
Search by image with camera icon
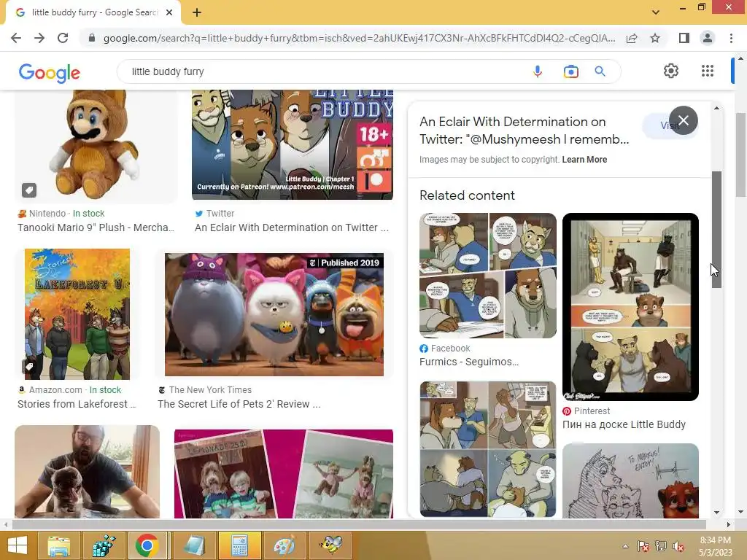pos(570,71)
